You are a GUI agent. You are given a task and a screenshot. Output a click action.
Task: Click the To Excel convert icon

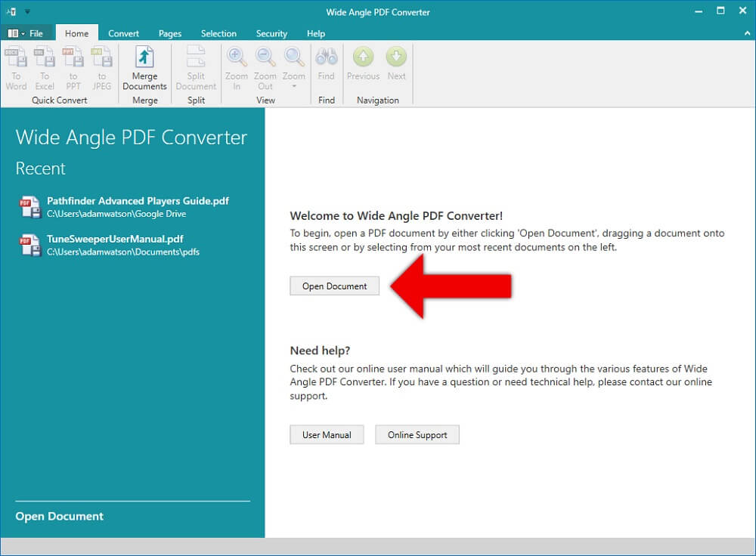coord(45,59)
